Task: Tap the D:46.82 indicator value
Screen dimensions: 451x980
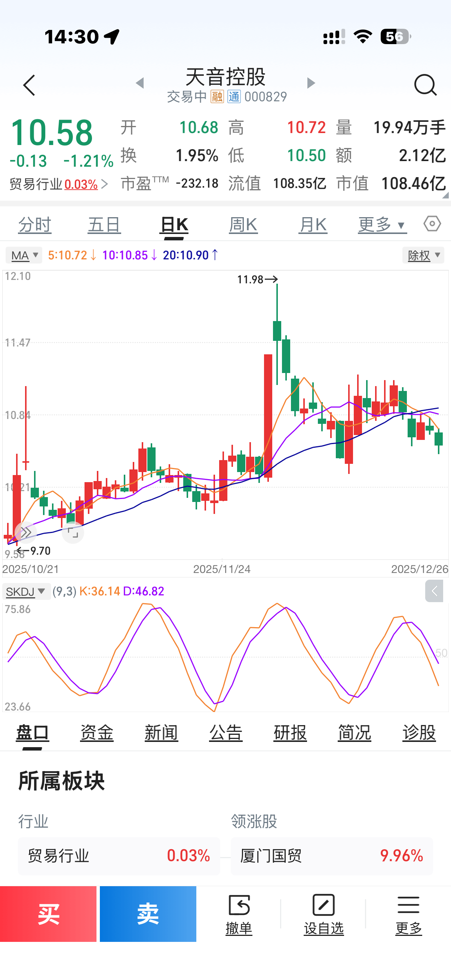Action: (x=144, y=591)
